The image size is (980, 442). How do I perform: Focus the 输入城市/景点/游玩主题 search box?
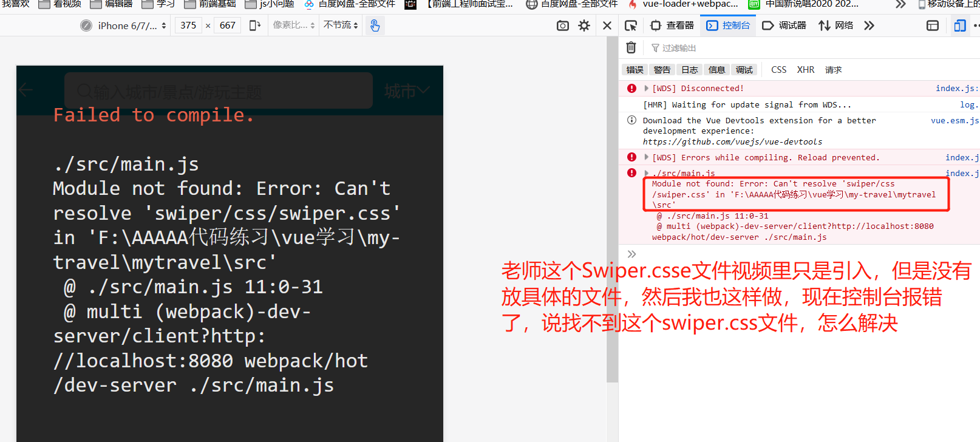tap(219, 91)
